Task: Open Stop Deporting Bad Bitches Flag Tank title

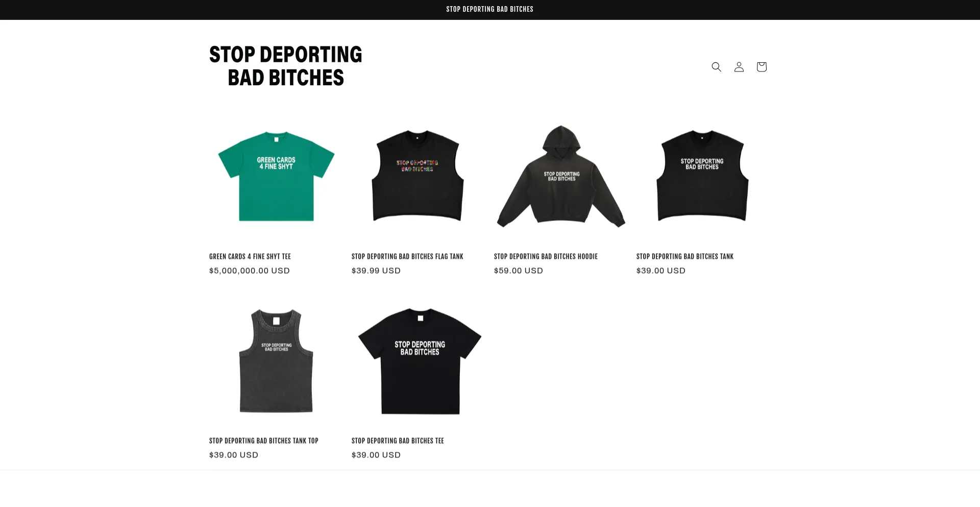Action: click(407, 256)
